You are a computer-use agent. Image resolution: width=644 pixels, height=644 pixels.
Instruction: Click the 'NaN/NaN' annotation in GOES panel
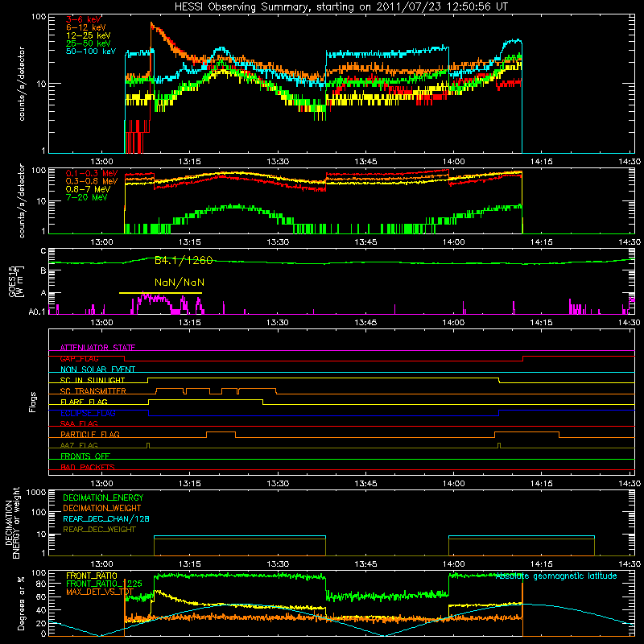click(180, 283)
